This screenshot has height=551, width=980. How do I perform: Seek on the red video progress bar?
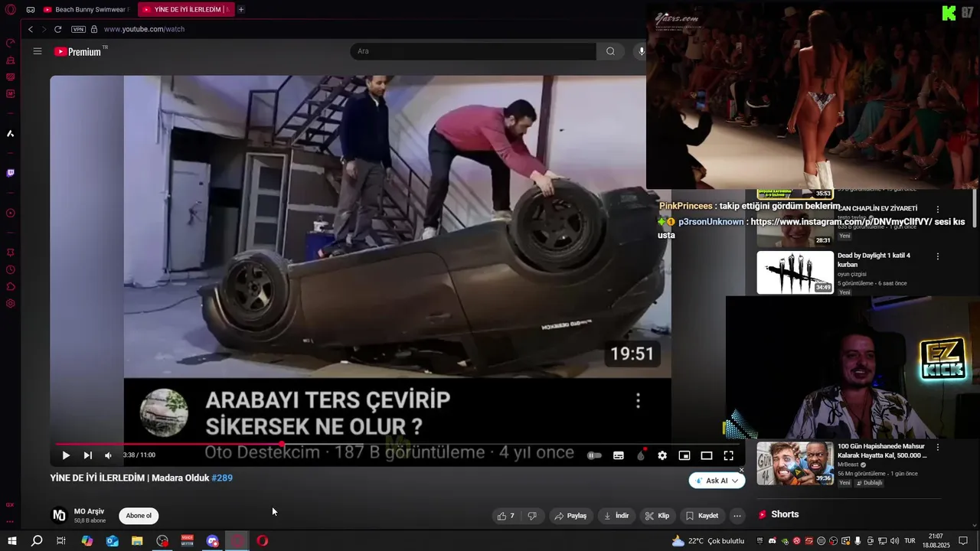click(398, 444)
